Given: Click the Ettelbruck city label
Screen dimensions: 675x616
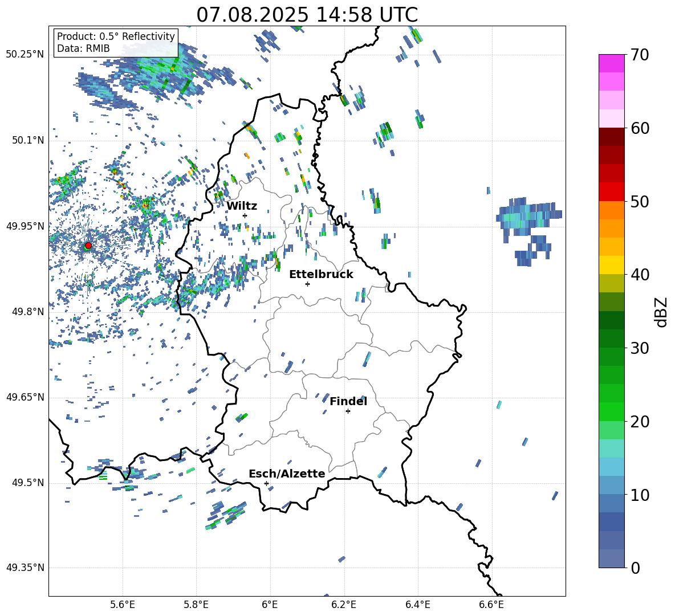Looking at the screenshot, I should [321, 275].
